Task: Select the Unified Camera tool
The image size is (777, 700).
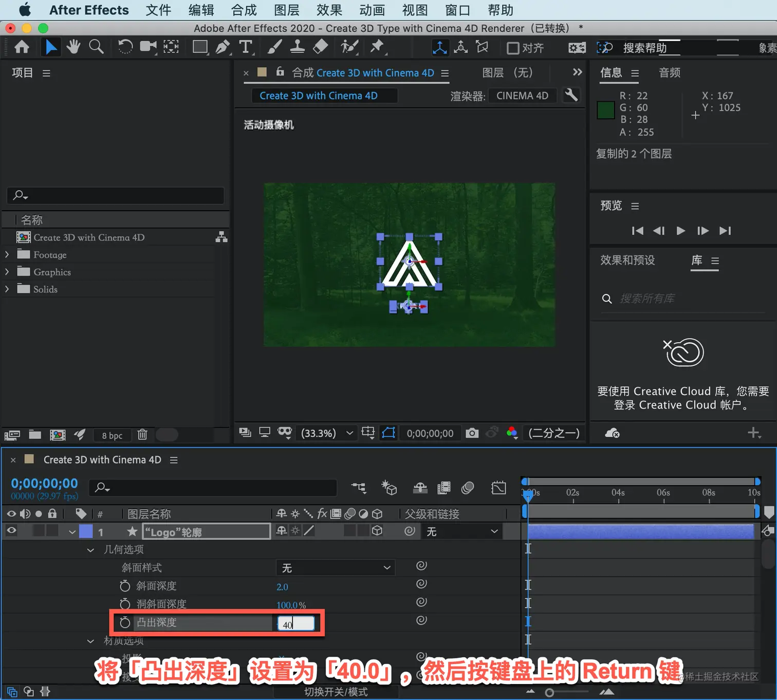Action: point(148,47)
